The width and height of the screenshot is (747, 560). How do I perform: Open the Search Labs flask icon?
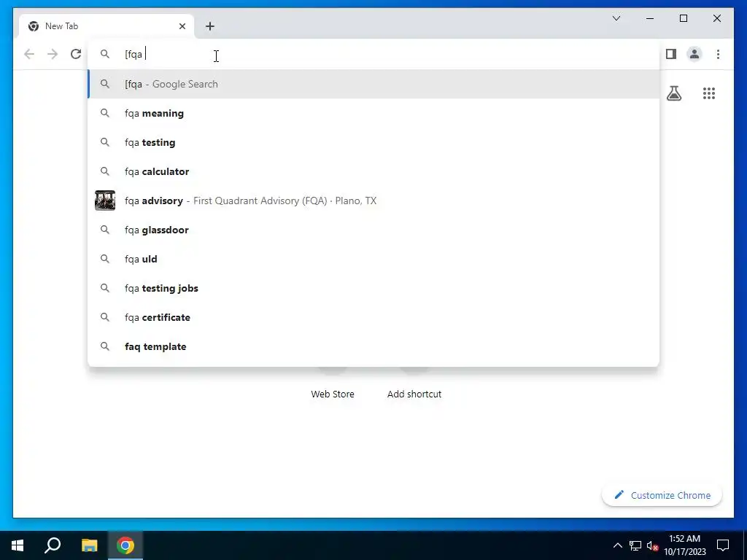point(673,93)
